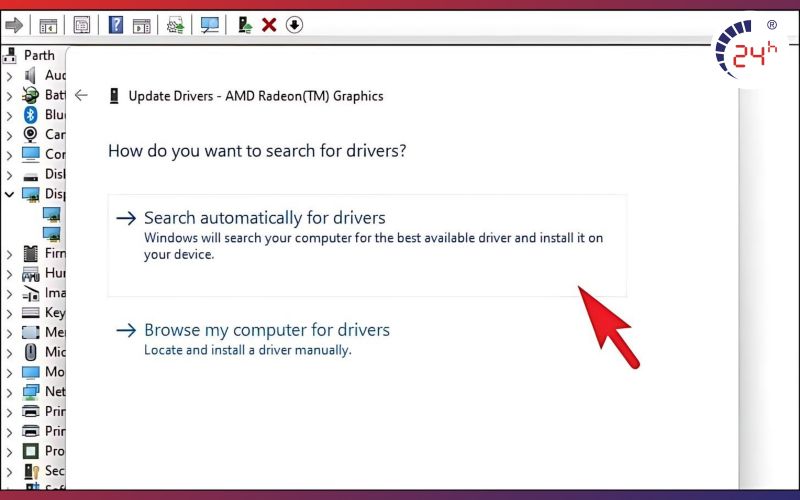Screen dimensions: 800x500
Task: Select the Cameras webcam icon in tree
Action: 30,135
